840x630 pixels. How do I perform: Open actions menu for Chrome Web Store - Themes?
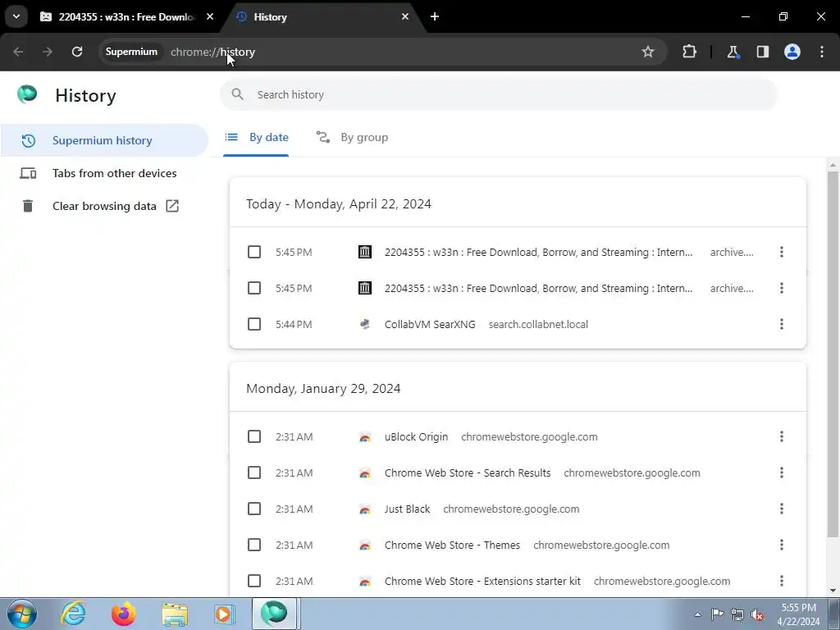782,545
